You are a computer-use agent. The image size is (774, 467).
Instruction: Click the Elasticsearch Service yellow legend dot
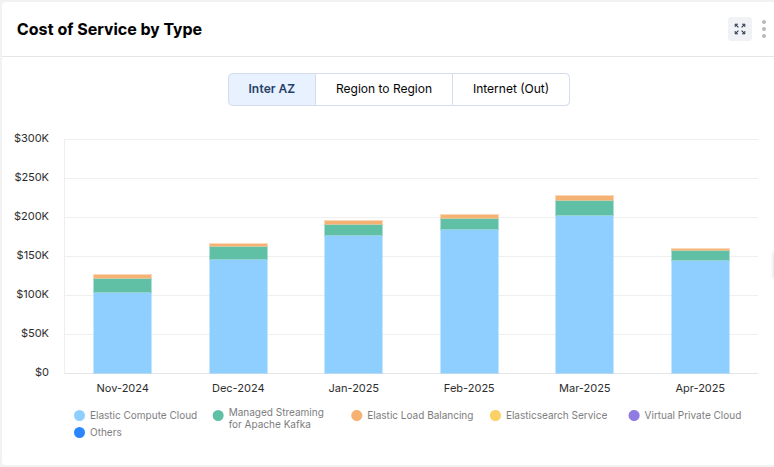495,415
